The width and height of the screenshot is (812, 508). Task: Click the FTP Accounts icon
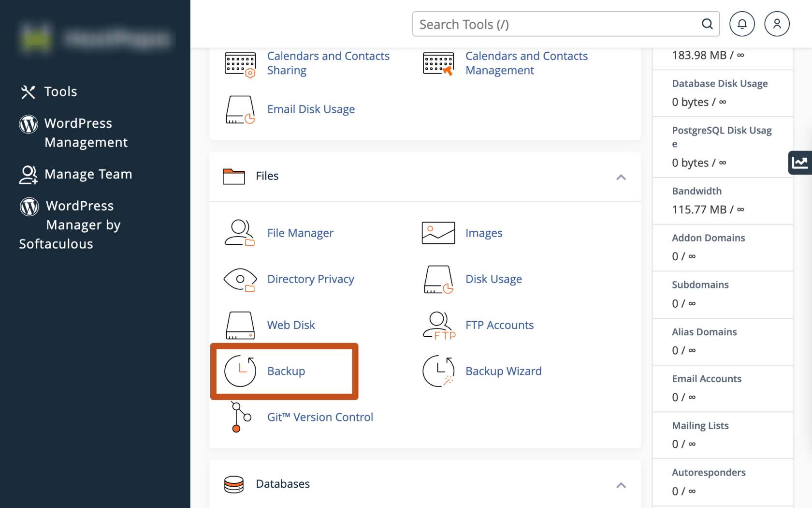click(x=438, y=325)
